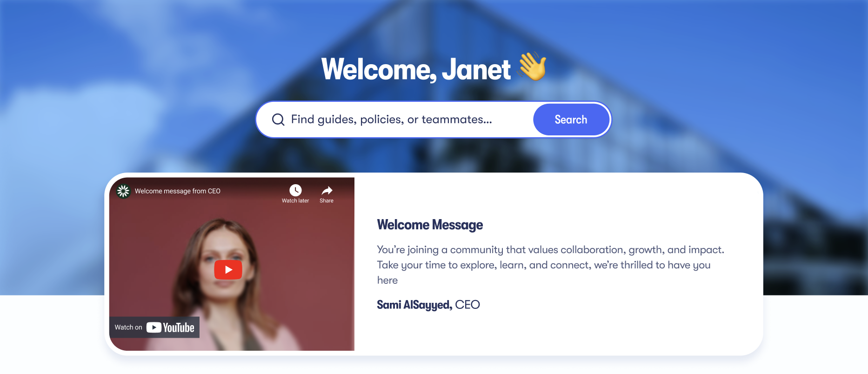Viewport: 868px width, 374px height.
Task: Play the CEO welcome video
Action: [x=228, y=270]
